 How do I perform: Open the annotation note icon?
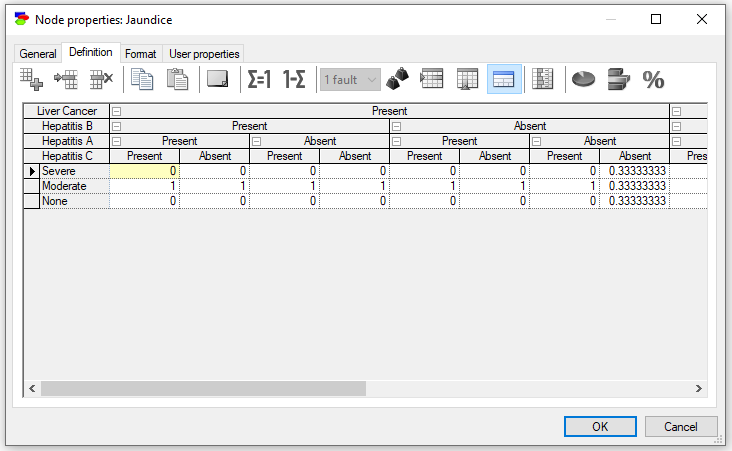(218, 79)
